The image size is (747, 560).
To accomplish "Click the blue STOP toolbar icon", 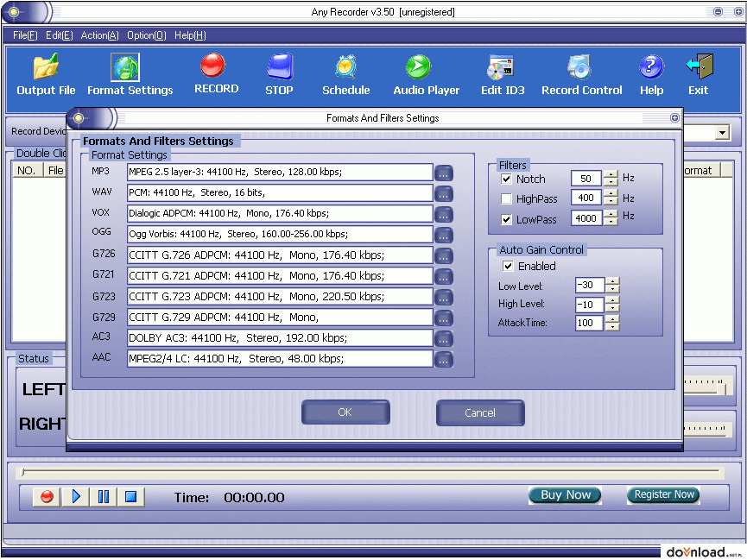I will point(279,75).
